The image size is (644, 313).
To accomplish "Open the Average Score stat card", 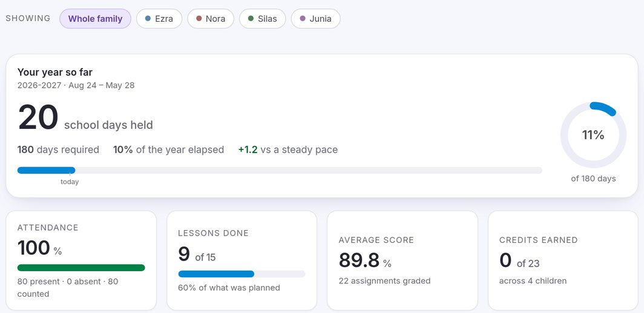I will pyautogui.click(x=402, y=260).
